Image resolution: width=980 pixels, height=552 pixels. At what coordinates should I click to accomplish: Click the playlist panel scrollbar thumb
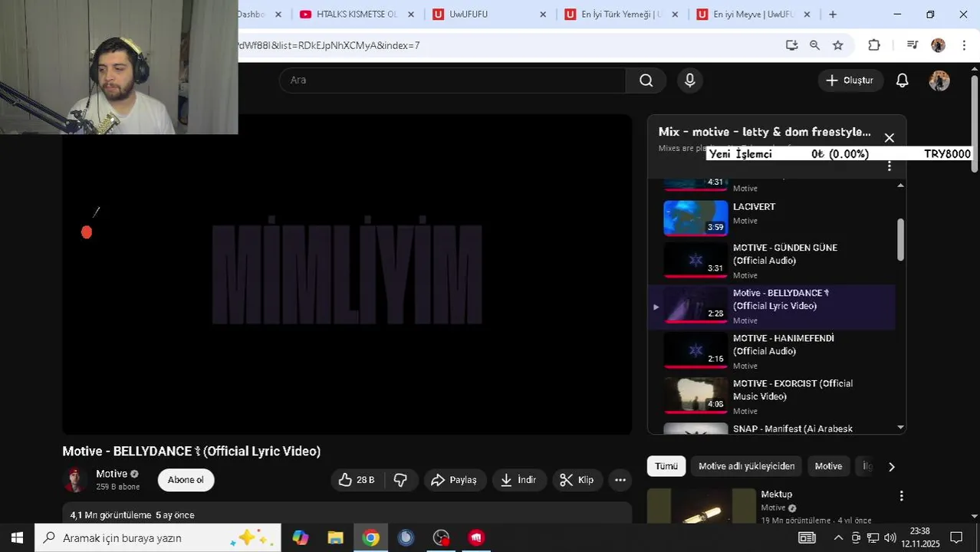(900, 239)
